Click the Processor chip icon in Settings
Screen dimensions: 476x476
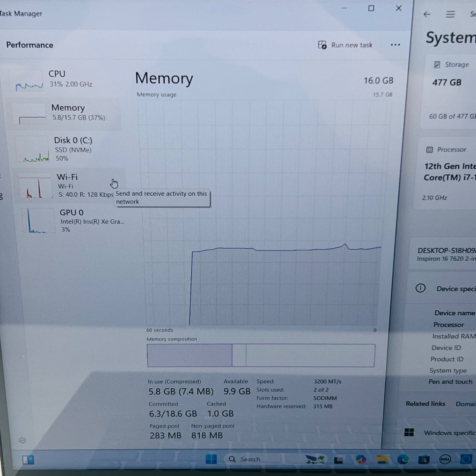(x=429, y=150)
